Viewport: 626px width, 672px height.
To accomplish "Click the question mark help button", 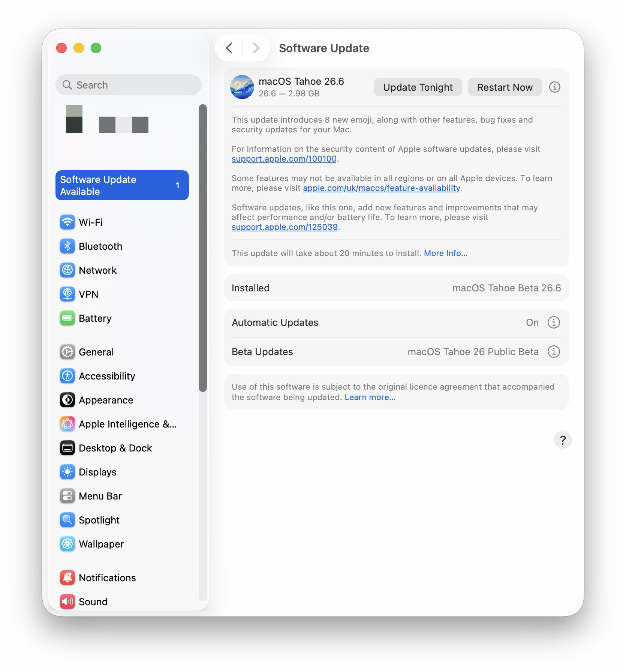I will (x=563, y=440).
